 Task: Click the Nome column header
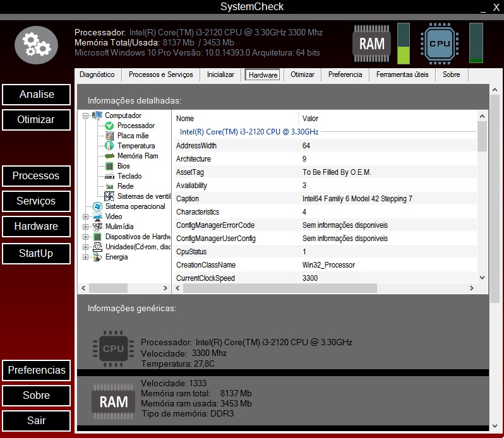[x=237, y=119]
